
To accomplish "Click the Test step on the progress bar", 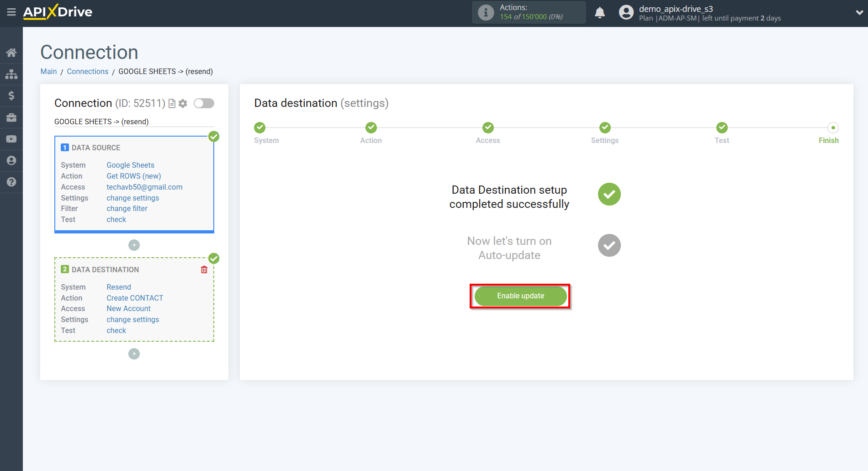I will click(x=722, y=127).
